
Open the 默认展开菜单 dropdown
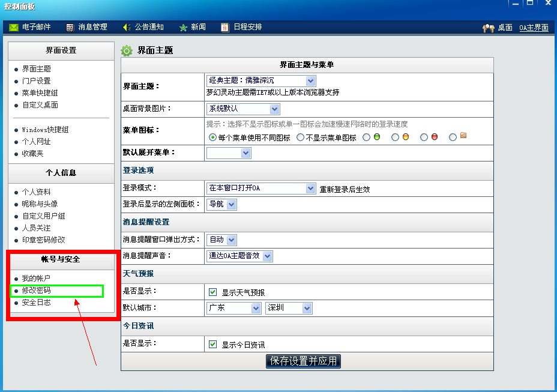(245, 153)
